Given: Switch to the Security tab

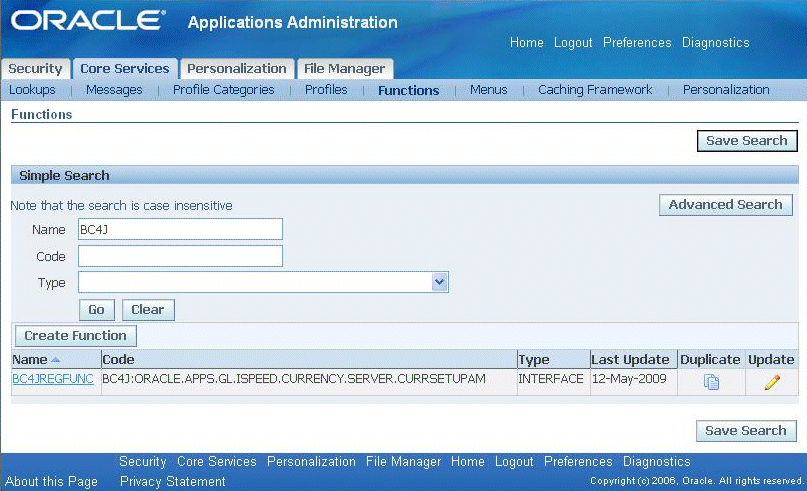Looking at the screenshot, I should coord(35,68).
